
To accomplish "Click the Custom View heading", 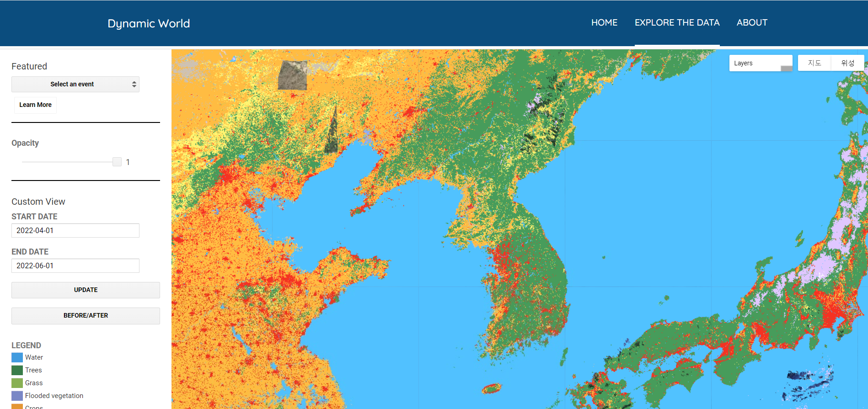I will (38, 202).
